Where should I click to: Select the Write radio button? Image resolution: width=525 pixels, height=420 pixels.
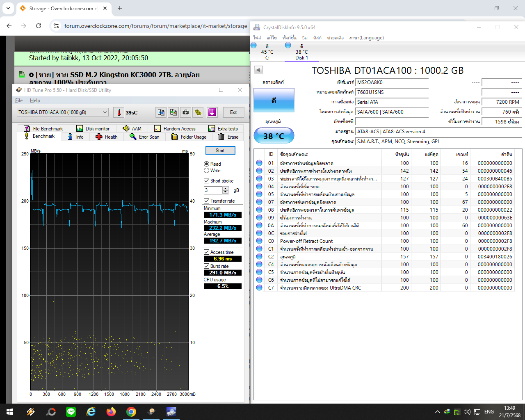(x=207, y=171)
